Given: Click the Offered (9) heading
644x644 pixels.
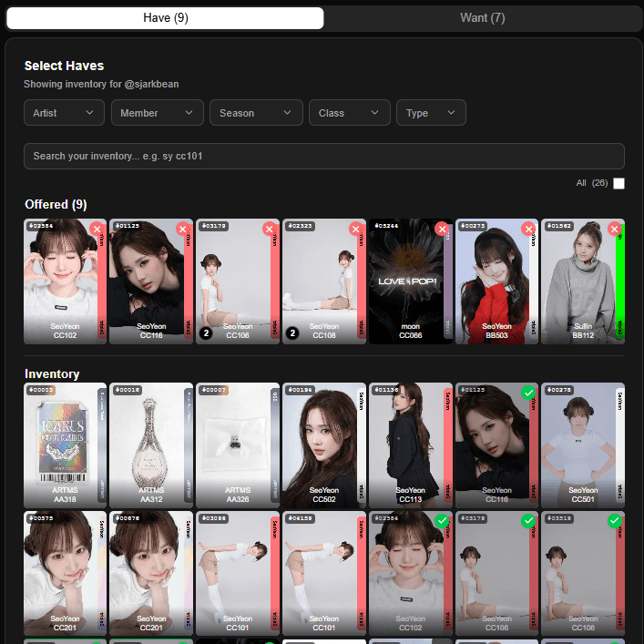Looking at the screenshot, I should (56, 205).
